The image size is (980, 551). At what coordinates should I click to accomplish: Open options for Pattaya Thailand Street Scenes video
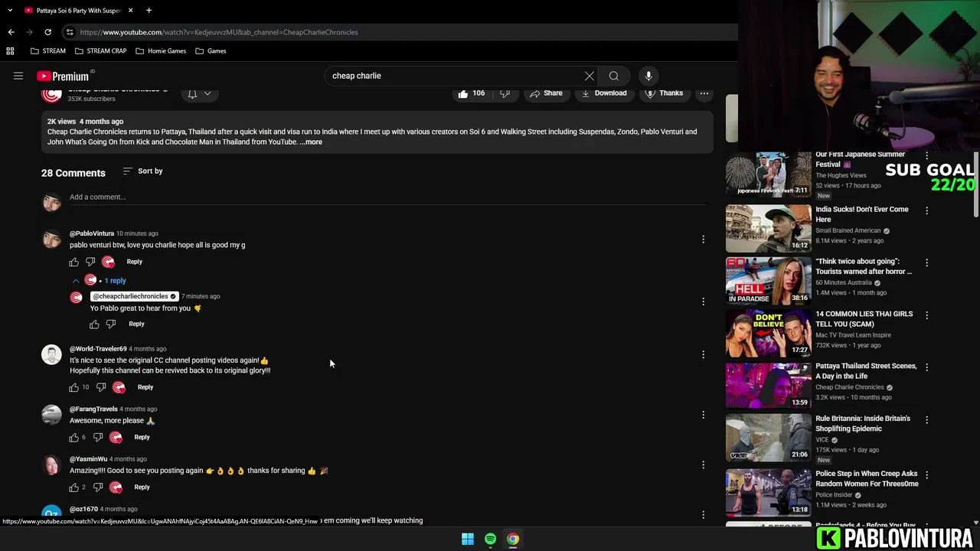[926, 367]
